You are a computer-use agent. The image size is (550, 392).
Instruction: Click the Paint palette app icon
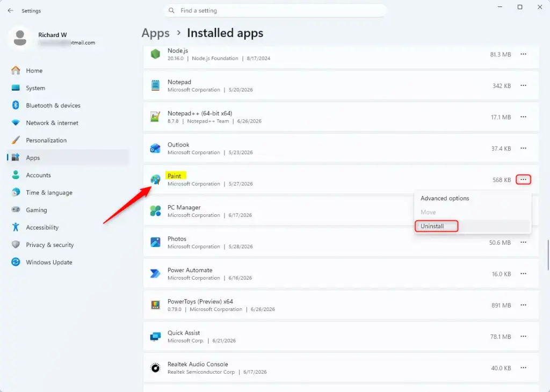tap(155, 179)
